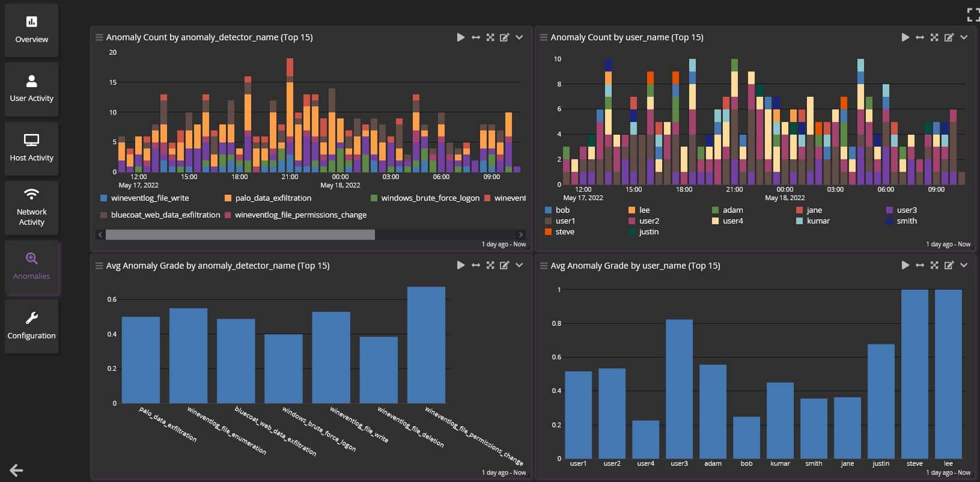Edit the Avg Anomaly Grade by detector panel
The width and height of the screenshot is (980, 482).
pyautogui.click(x=505, y=266)
